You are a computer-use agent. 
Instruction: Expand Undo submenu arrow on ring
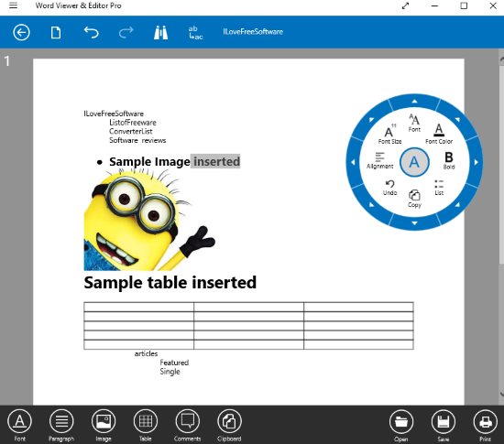click(371, 204)
